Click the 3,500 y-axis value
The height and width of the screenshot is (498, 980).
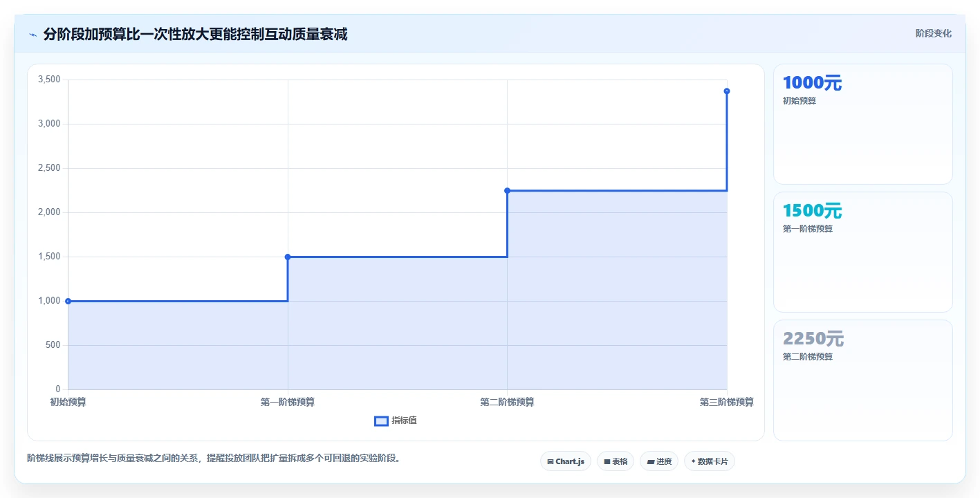pyautogui.click(x=50, y=80)
